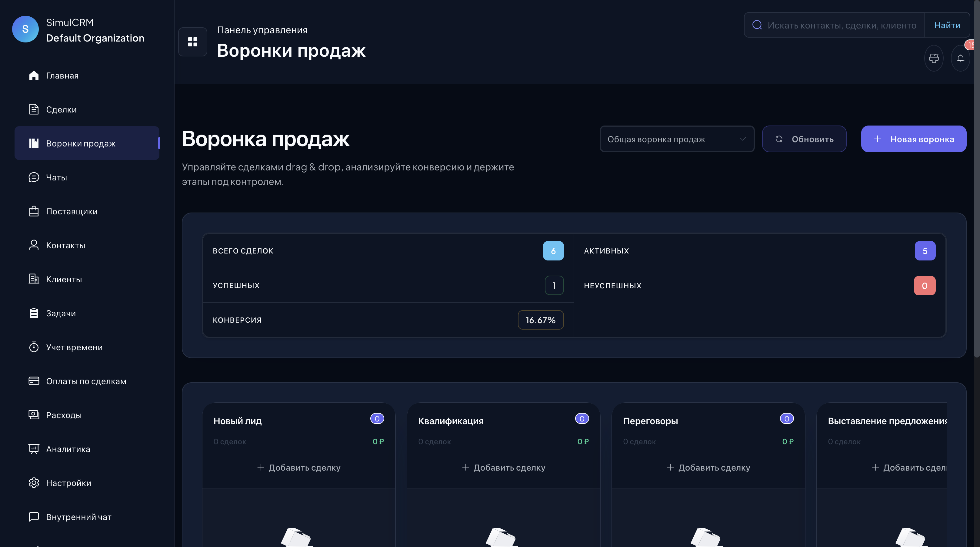Click the Расходы receipt icon
The height and width of the screenshot is (547, 980).
point(34,415)
